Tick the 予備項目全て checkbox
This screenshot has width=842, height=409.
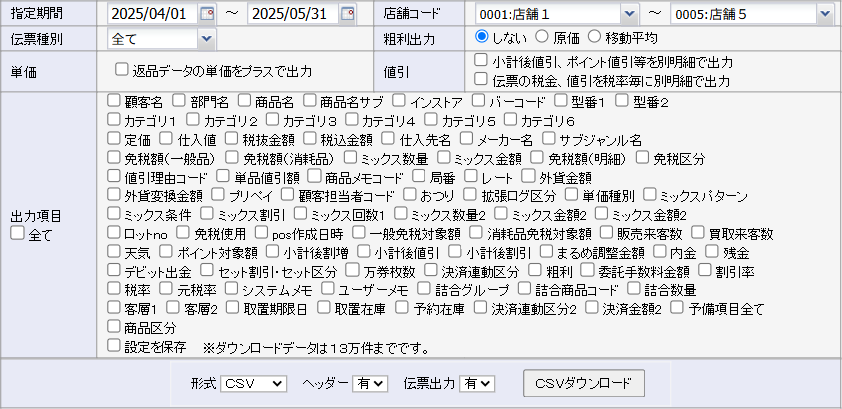(677, 308)
